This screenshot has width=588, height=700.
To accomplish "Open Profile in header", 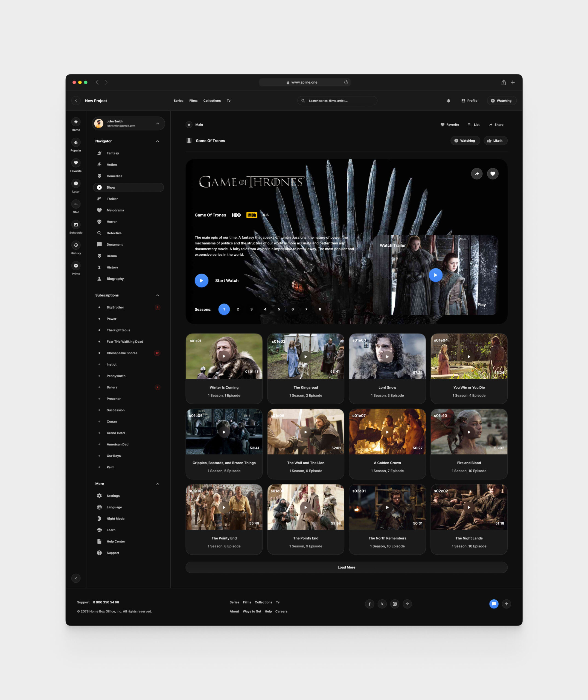I will [469, 101].
